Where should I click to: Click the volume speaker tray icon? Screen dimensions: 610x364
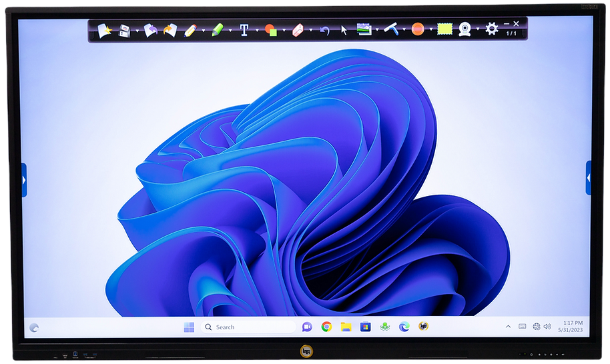pos(547,326)
